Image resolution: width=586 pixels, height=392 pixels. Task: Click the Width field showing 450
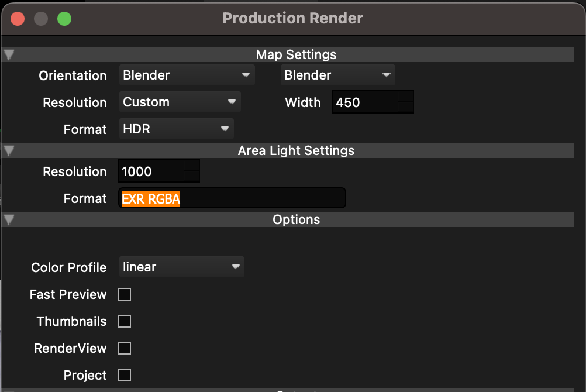(x=373, y=102)
